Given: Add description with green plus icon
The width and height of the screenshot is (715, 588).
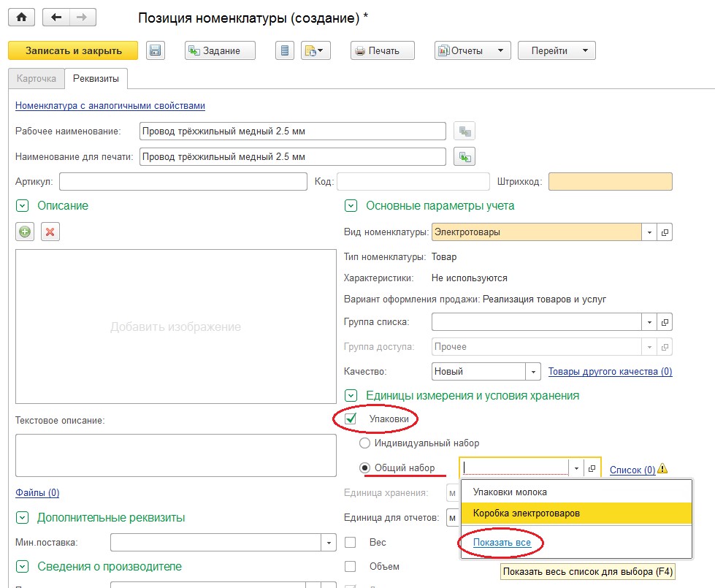Looking at the screenshot, I should 25,232.
